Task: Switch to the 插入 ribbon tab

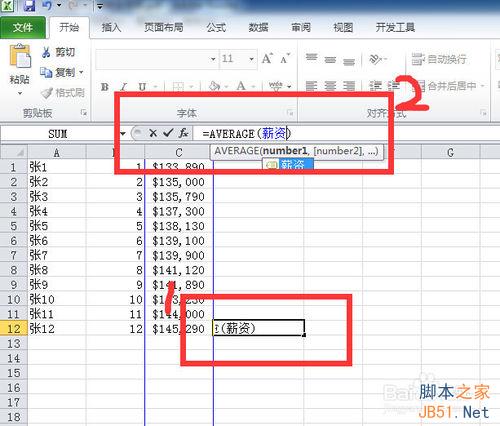Action: tap(111, 27)
